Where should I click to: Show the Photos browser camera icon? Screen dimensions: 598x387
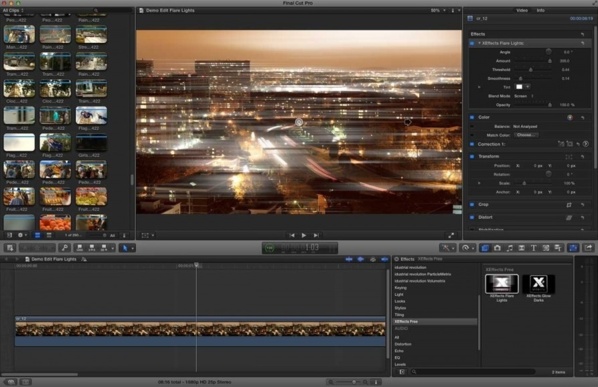coord(497,248)
